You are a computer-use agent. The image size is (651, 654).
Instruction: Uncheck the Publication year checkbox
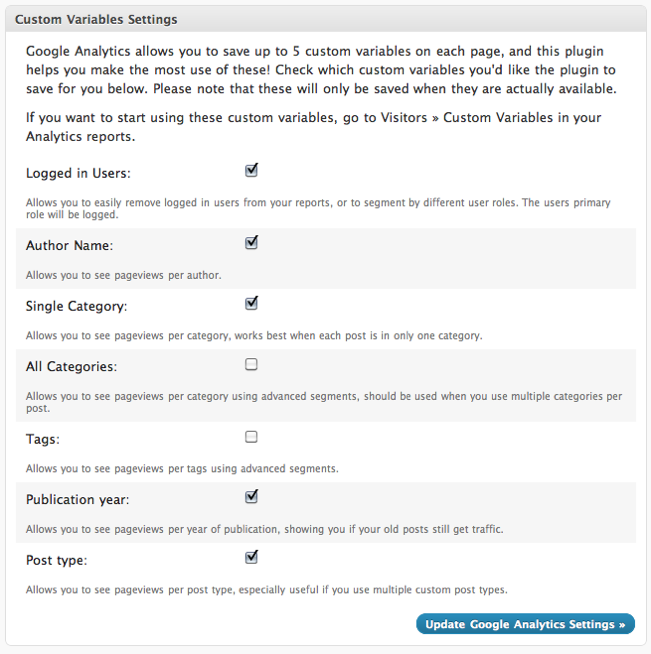point(251,497)
